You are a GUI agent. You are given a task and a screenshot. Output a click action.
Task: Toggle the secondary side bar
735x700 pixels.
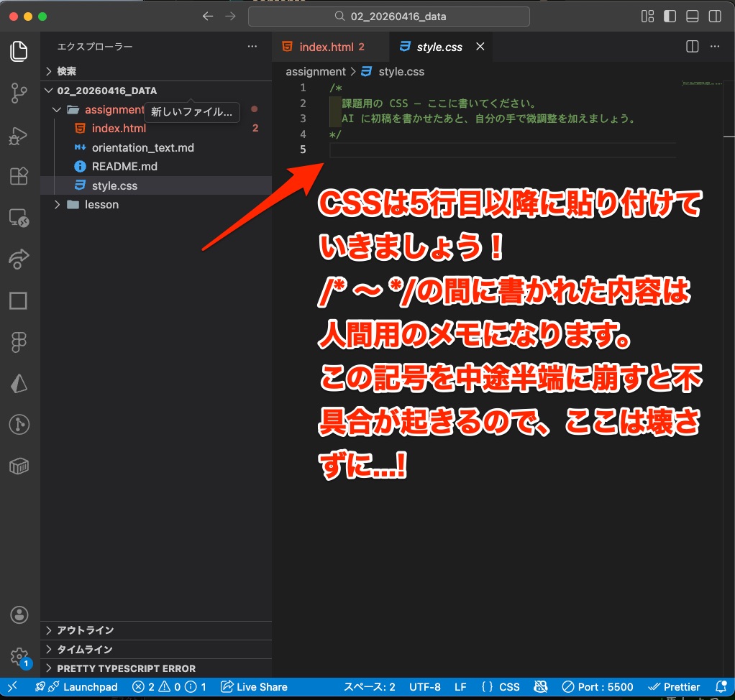(x=715, y=17)
